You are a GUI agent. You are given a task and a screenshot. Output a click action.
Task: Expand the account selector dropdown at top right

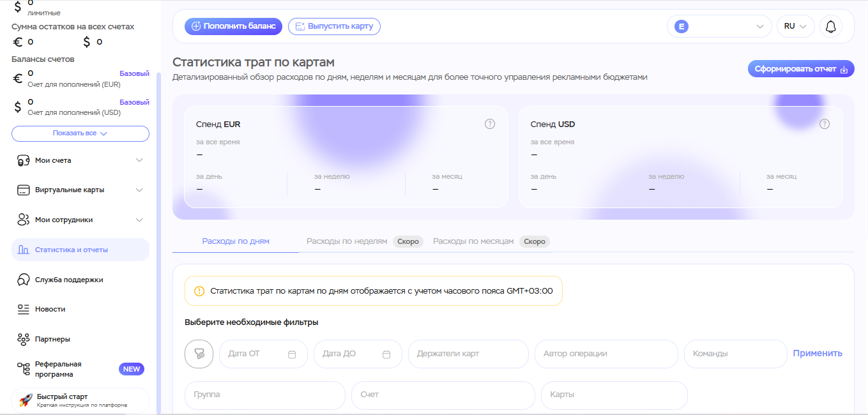[719, 26]
